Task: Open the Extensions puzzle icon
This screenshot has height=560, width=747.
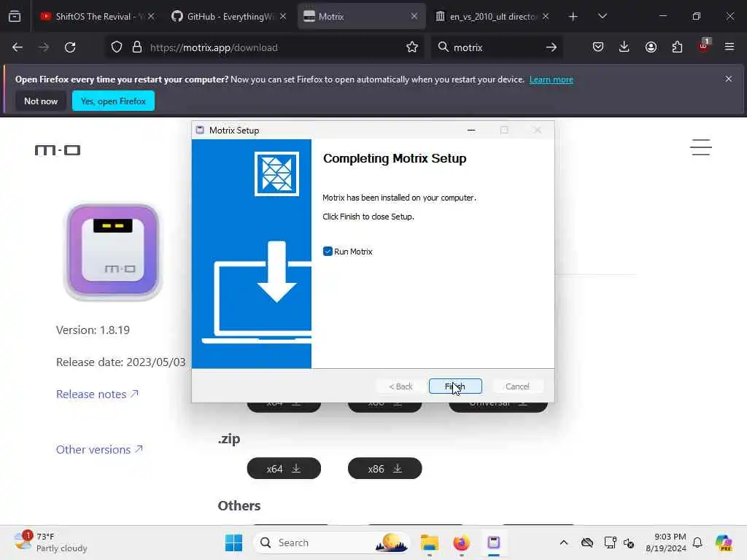Action: 677,47
